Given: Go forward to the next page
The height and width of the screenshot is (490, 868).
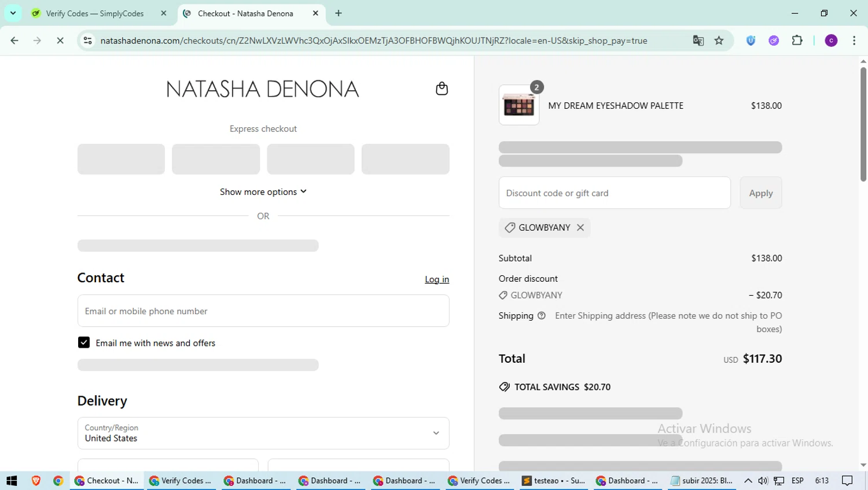Looking at the screenshot, I should pos(37,40).
